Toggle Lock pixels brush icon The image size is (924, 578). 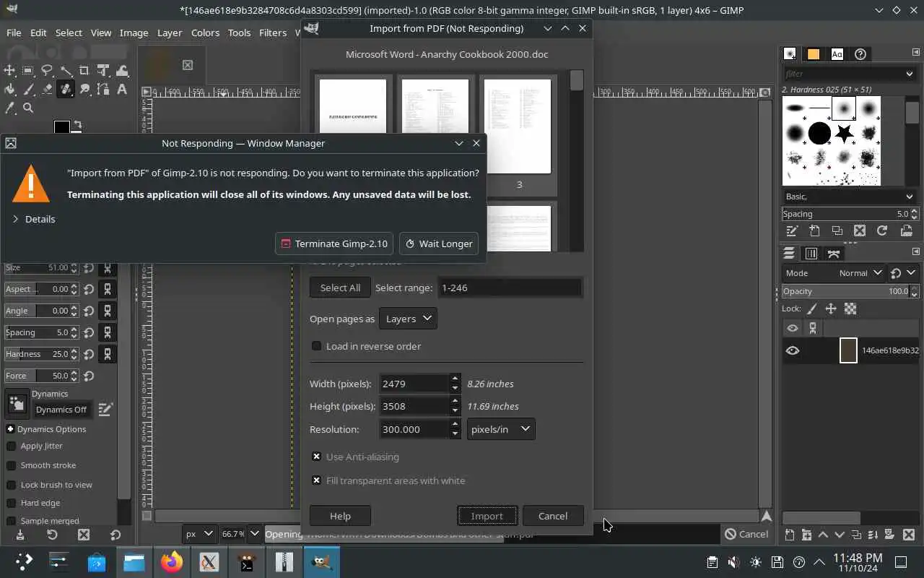click(x=812, y=309)
